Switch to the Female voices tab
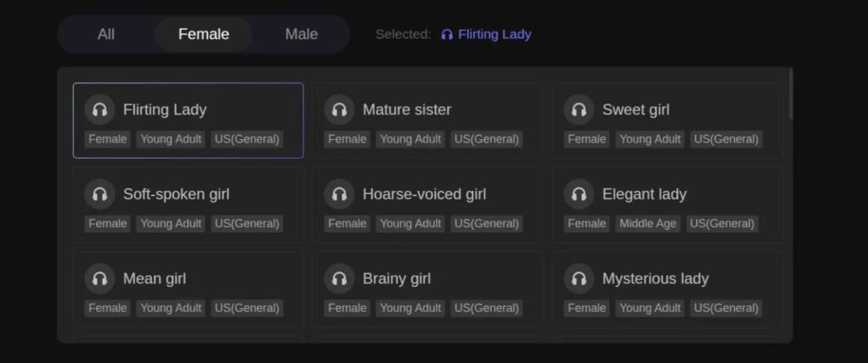Screen dimensions: 868x363 coord(203,35)
